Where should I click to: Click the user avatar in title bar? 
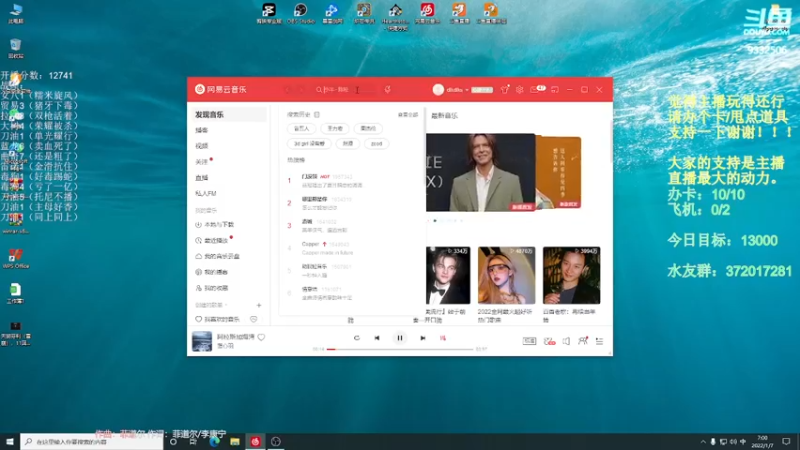tap(438, 90)
